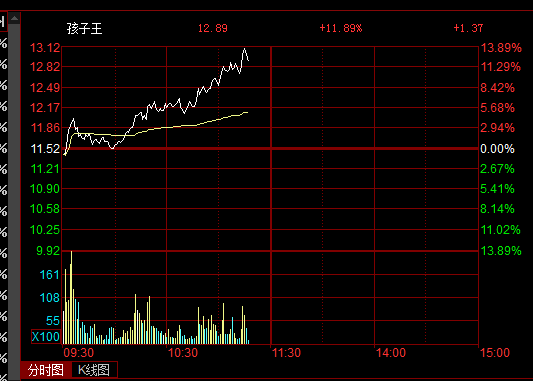
Task: Click the 14:00 time axis label
Action: pos(391,353)
